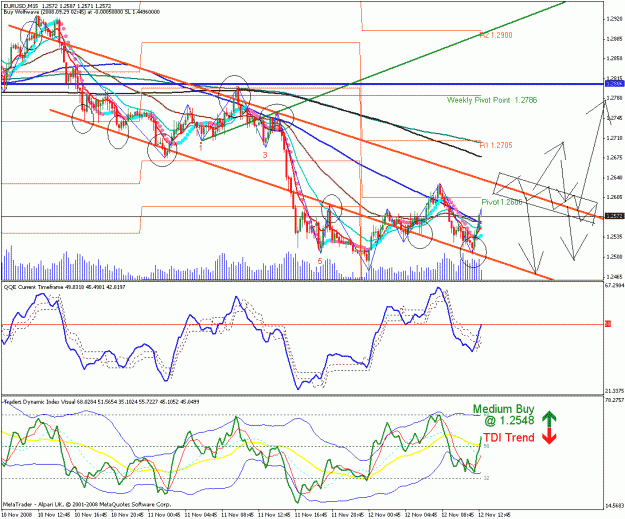This screenshot has height=519, width=625.
Task: Click the '11 Nov 16:45' time axis label
Action: 311,515
